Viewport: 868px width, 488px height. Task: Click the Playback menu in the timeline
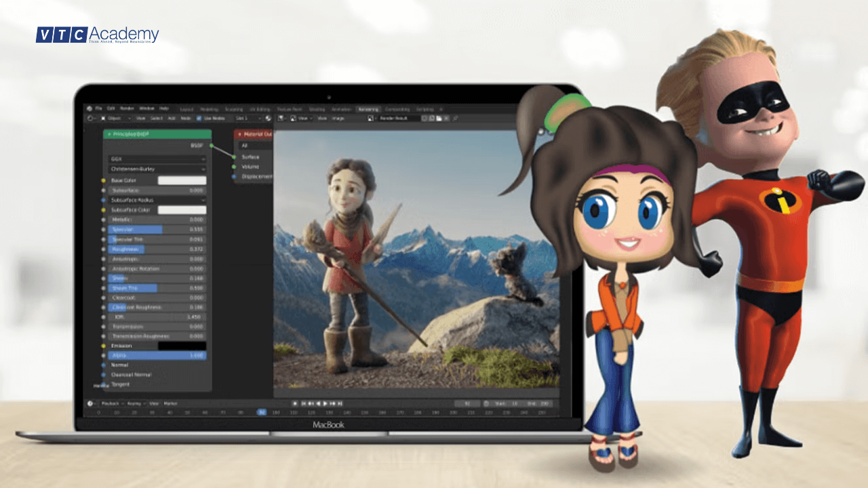click(110, 403)
